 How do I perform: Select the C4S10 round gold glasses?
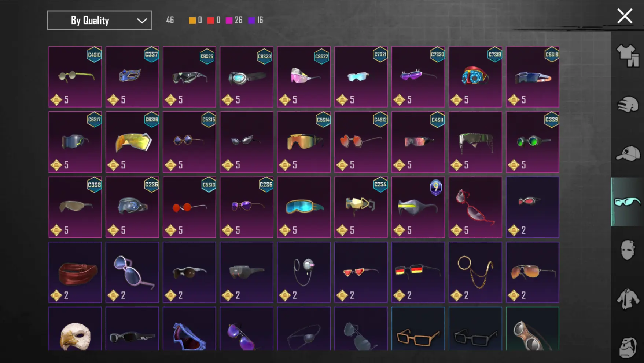[75, 77]
